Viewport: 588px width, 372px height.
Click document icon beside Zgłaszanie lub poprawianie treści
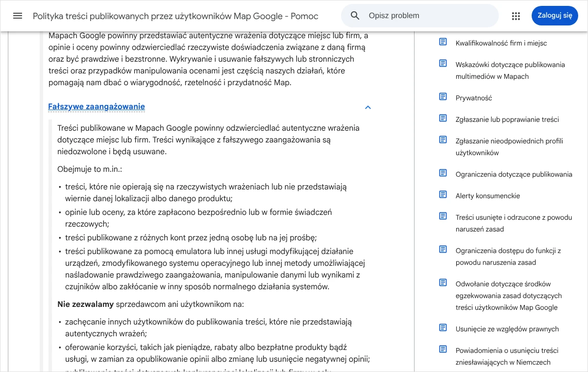pos(443,118)
